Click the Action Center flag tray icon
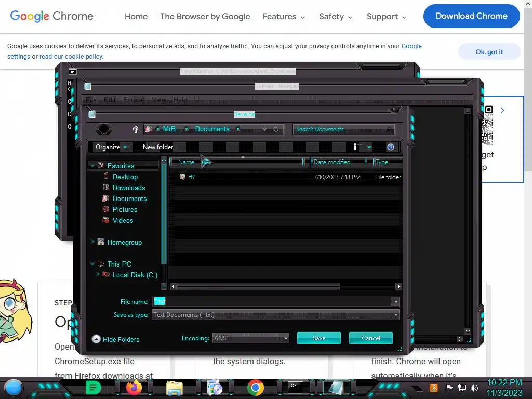Viewport: 532px width, 399px height. click(x=449, y=388)
